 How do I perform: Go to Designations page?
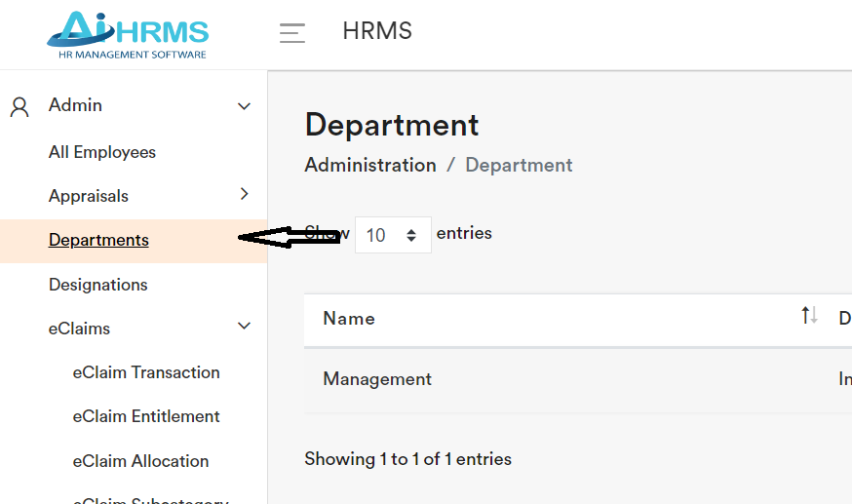coord(98,285)
